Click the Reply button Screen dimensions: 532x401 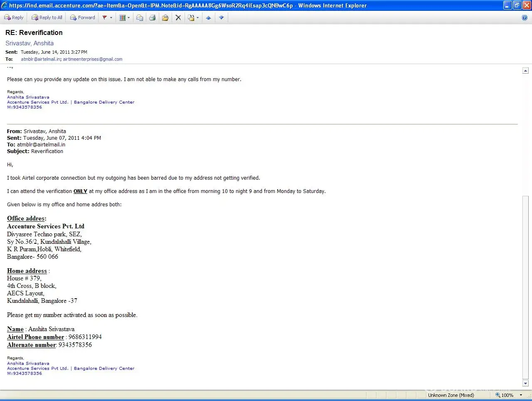click(x=14, y=17)
